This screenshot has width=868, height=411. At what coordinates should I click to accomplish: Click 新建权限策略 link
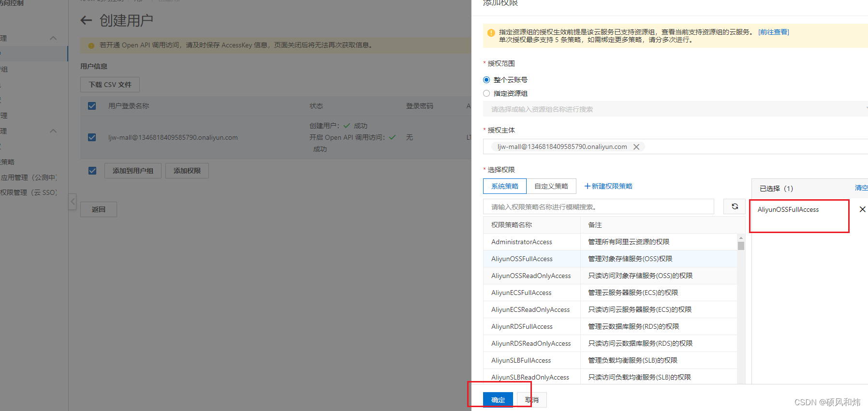tap(608, 186)
